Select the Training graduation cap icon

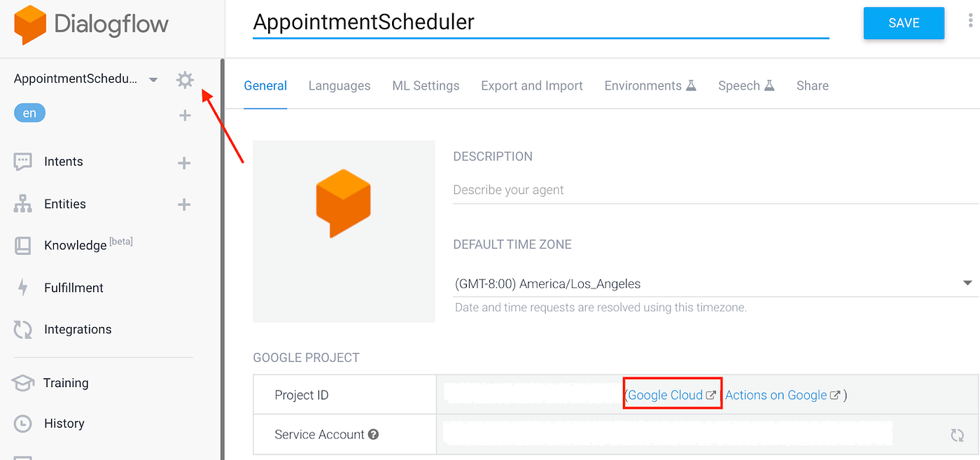click(23, 383)
